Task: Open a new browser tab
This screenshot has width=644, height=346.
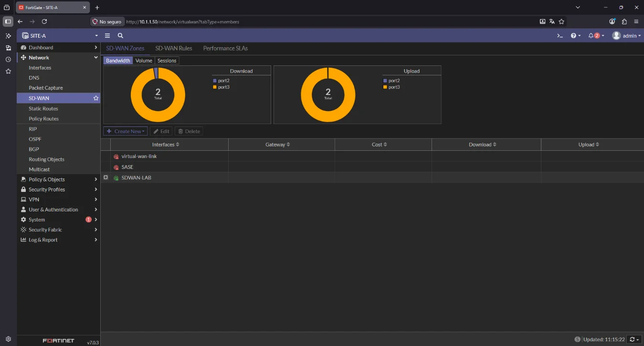Action: (x=97, y=8)
